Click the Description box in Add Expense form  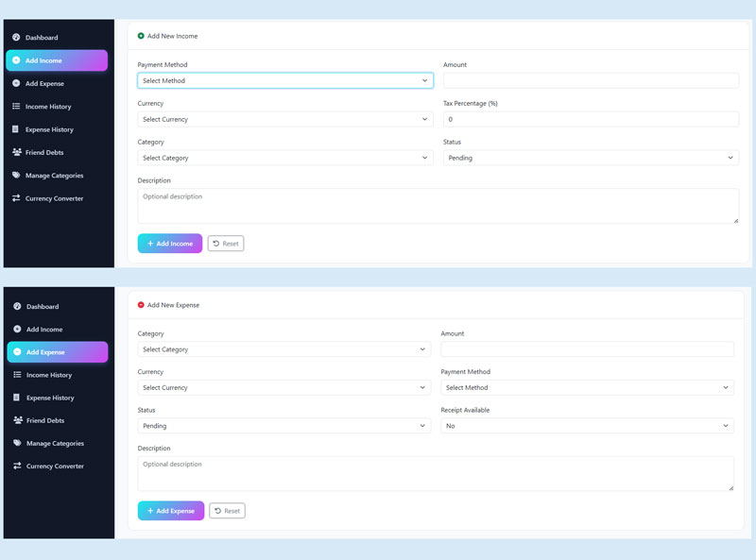pos(436,473)
